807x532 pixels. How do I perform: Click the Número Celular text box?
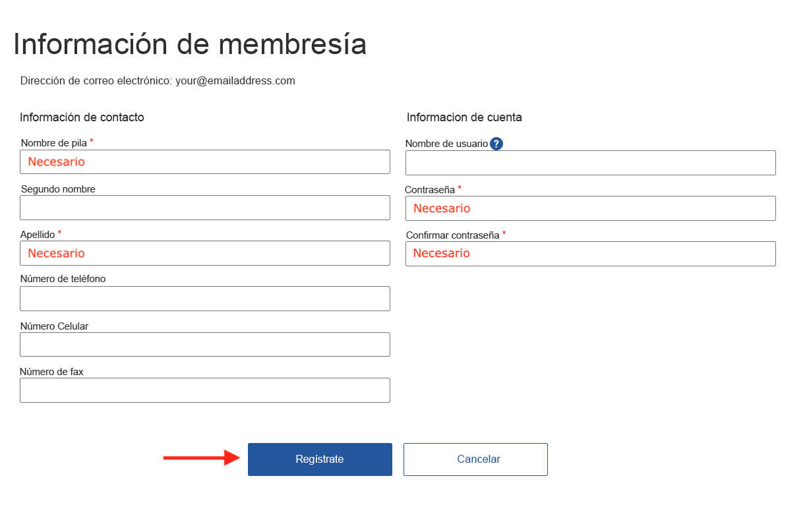[205, 344]
